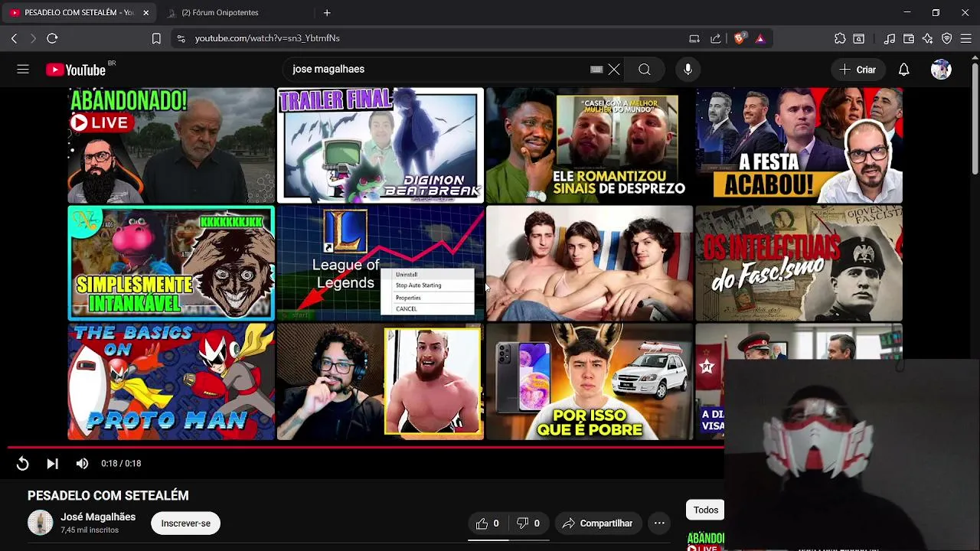Click the 0:18 / 0:18 time display
This screenshot has height=551, width=980.
(121, 463)
